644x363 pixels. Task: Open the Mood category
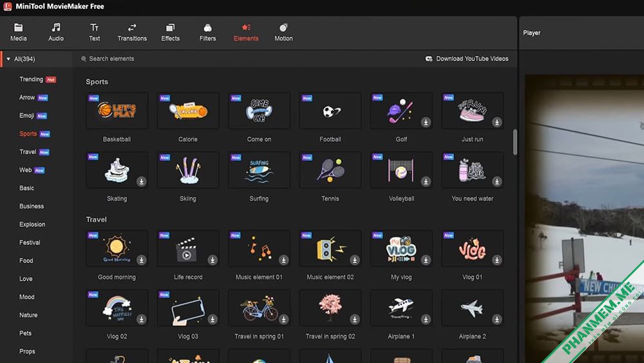[26, 297]
